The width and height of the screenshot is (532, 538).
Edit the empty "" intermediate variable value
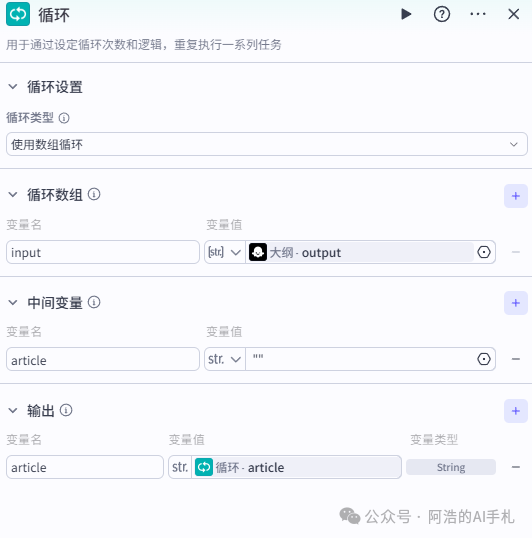[x=360, y=359]
